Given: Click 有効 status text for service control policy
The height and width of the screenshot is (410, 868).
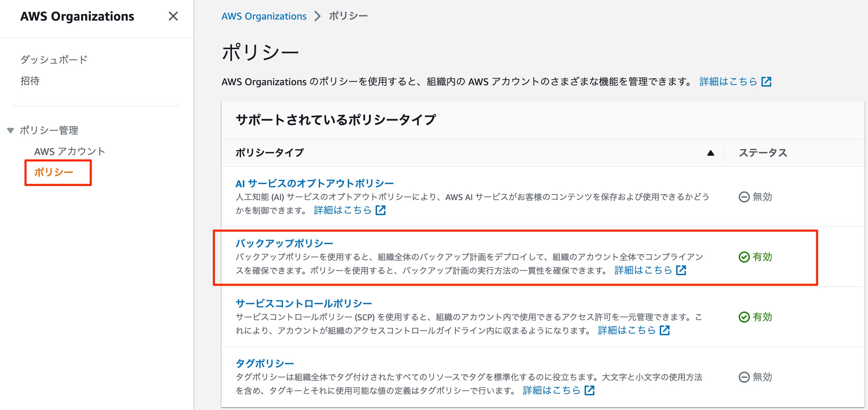Looking at the screenshot, I should coord(762,317).
